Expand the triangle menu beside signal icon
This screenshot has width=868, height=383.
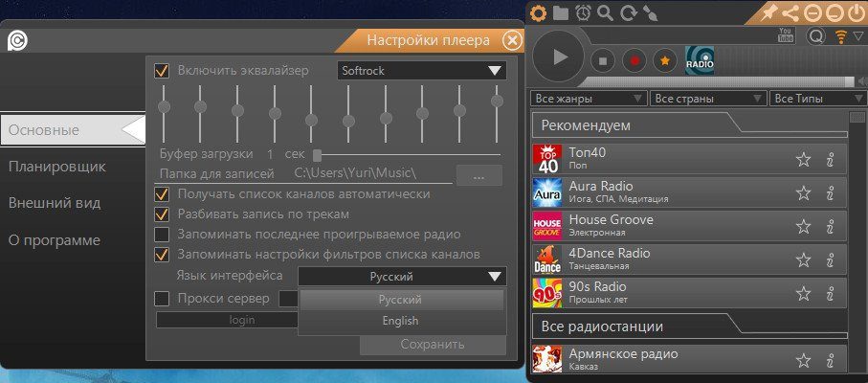tap(858, 36)
